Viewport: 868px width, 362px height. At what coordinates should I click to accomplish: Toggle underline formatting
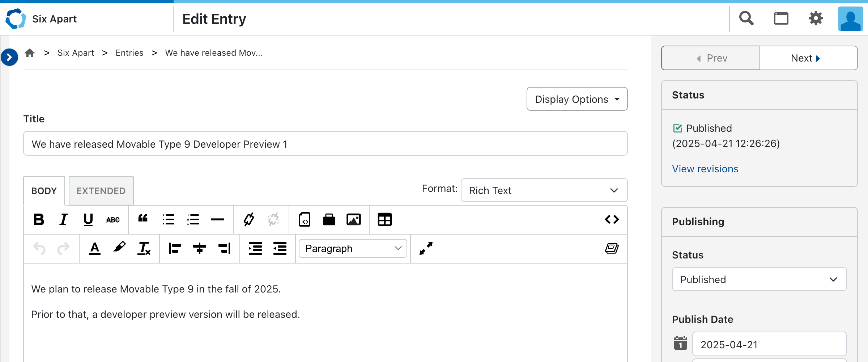[88, 219]
